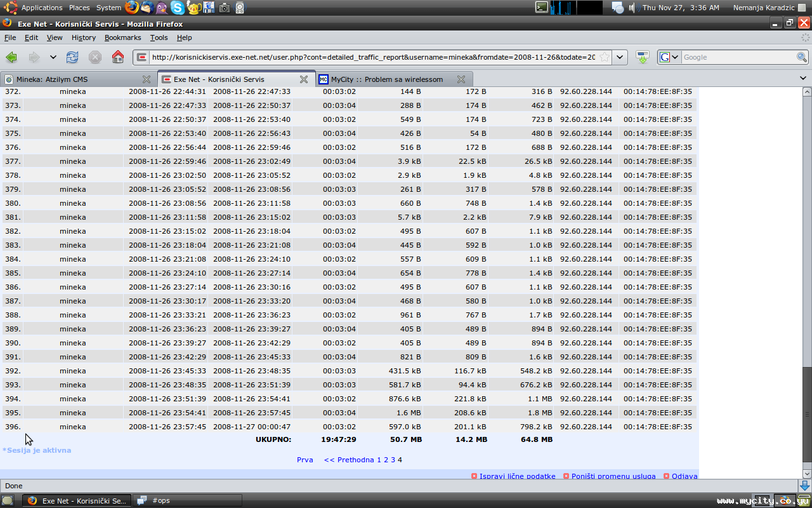Open page 3 of the report
The width and height of the screenshot is (812, 508).
click(393, 460)
